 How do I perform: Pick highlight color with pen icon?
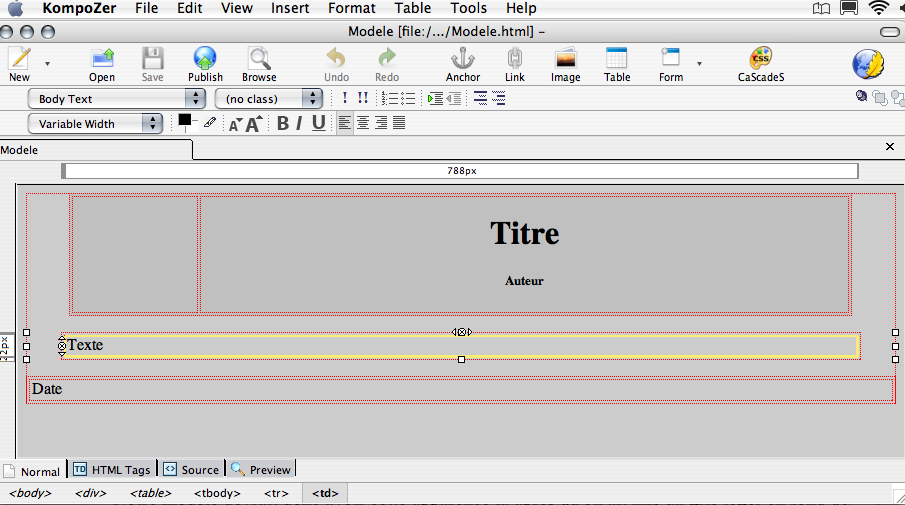tap(210, 122)
